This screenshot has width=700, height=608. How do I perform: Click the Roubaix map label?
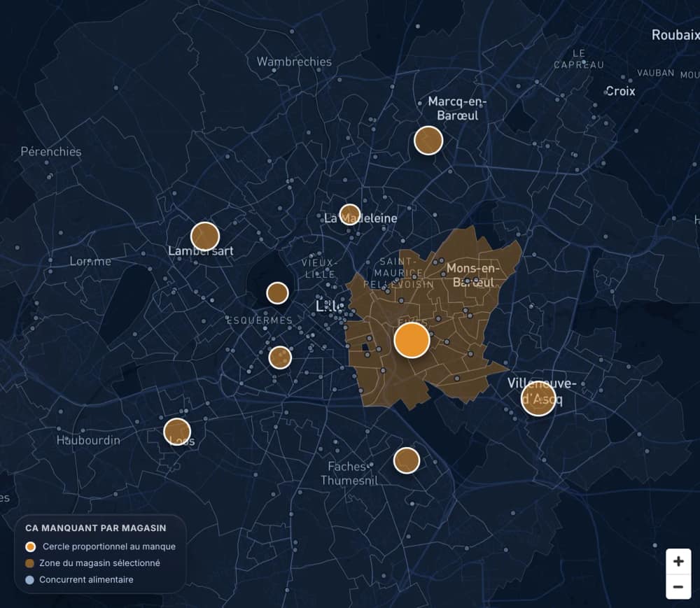[x=675, y=35]
